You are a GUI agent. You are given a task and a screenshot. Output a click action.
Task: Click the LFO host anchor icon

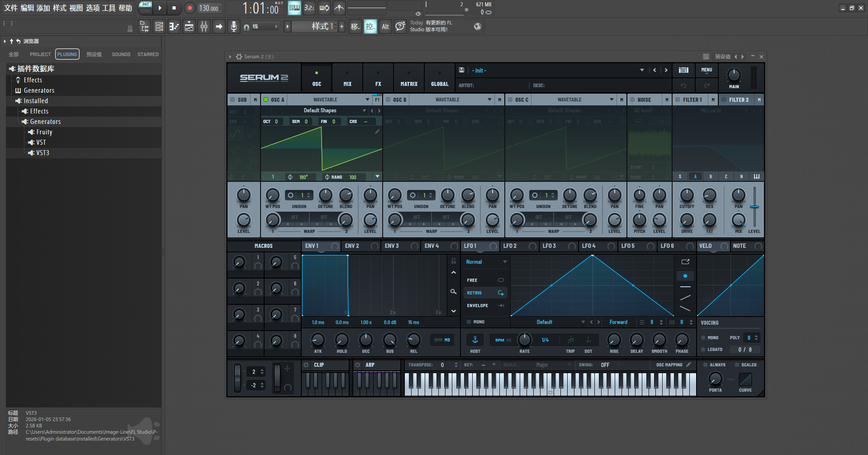475,340
